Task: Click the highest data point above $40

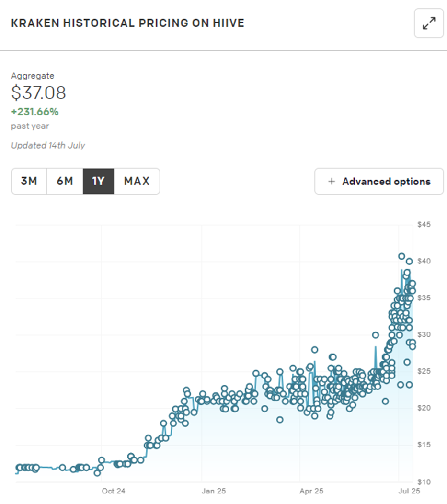Action: click(x=401, y=256)
